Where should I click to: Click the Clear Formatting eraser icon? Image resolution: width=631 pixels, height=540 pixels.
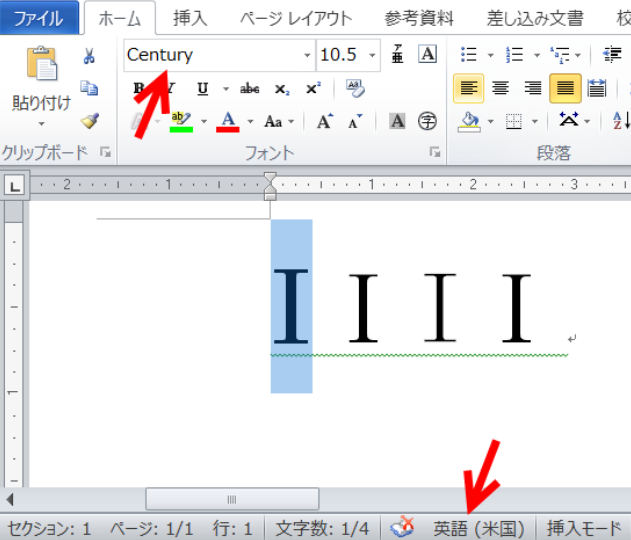tap(356, 89)
